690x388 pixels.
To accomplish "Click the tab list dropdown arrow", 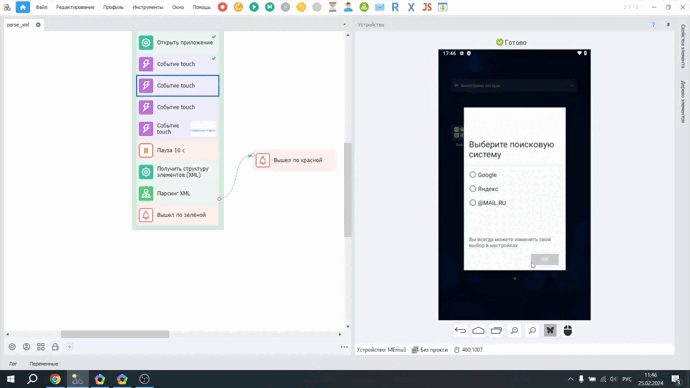I will point(345,25).
